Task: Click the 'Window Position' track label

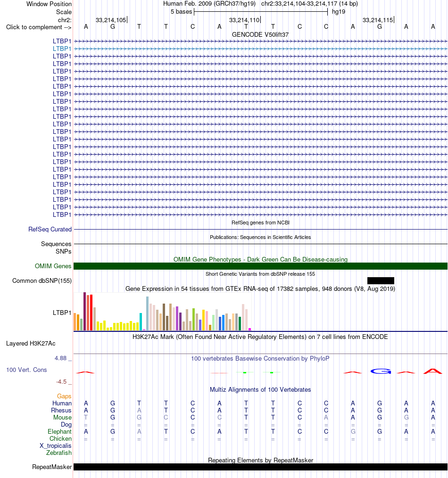Action: tap(49, 4)
